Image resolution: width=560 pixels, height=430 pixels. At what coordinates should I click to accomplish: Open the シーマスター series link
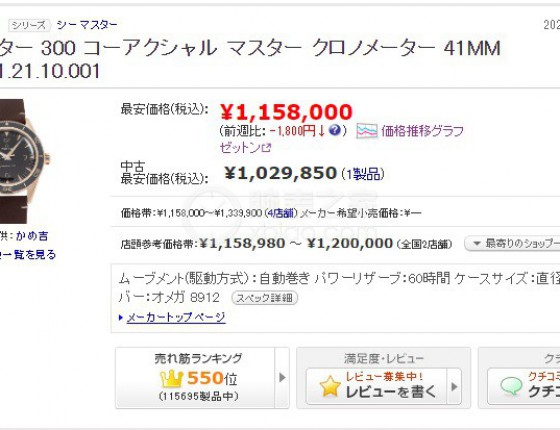87,25
